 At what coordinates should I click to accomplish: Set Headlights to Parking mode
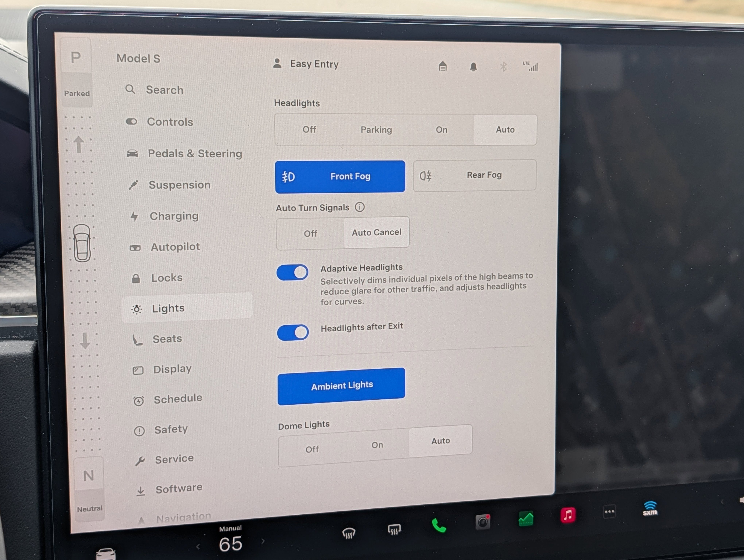(x=376, y=130)
